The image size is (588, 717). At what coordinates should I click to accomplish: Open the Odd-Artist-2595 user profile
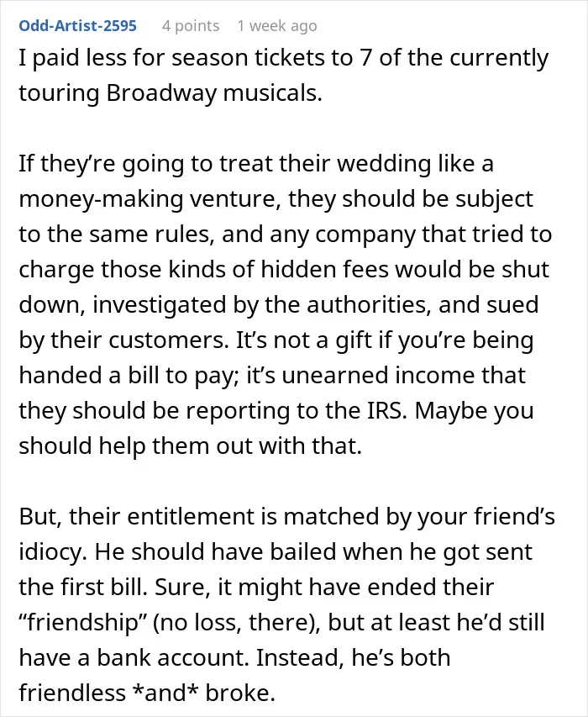(77, 25)
